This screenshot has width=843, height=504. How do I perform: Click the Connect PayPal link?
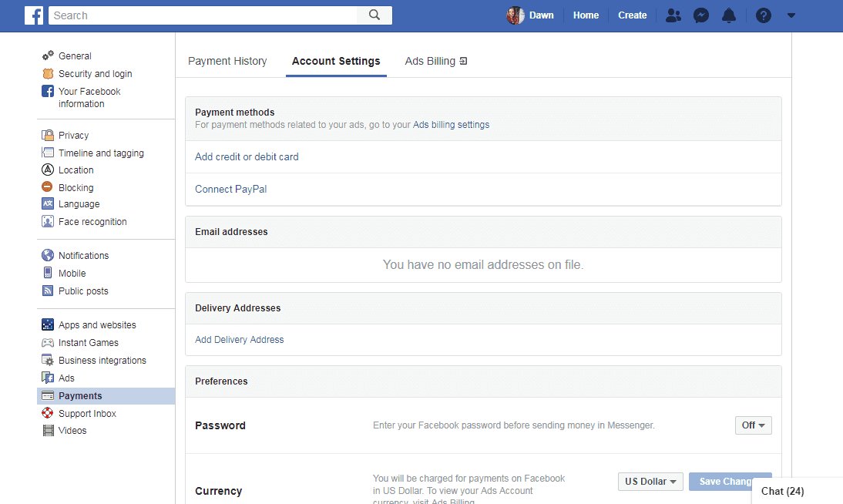point(230,189)
